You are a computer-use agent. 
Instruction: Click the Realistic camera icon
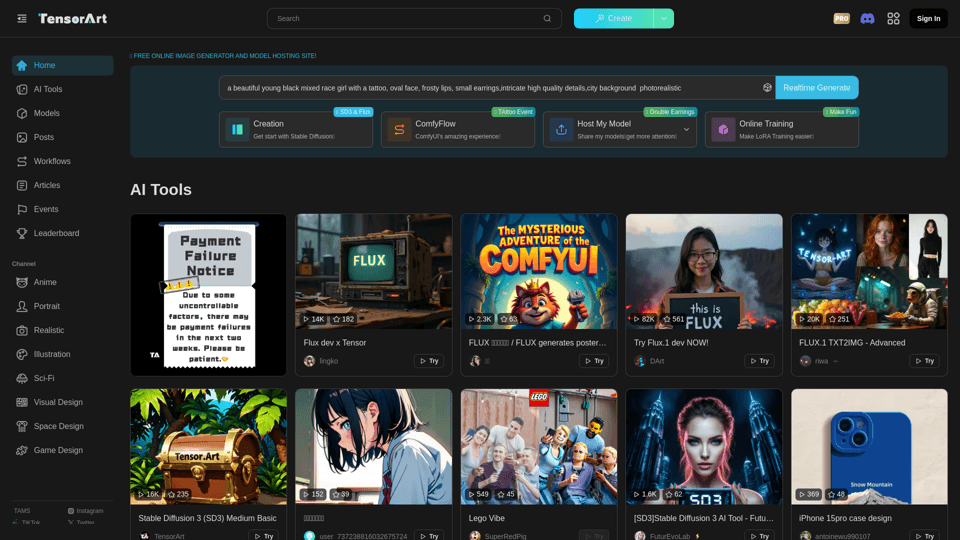coord(22,330)
